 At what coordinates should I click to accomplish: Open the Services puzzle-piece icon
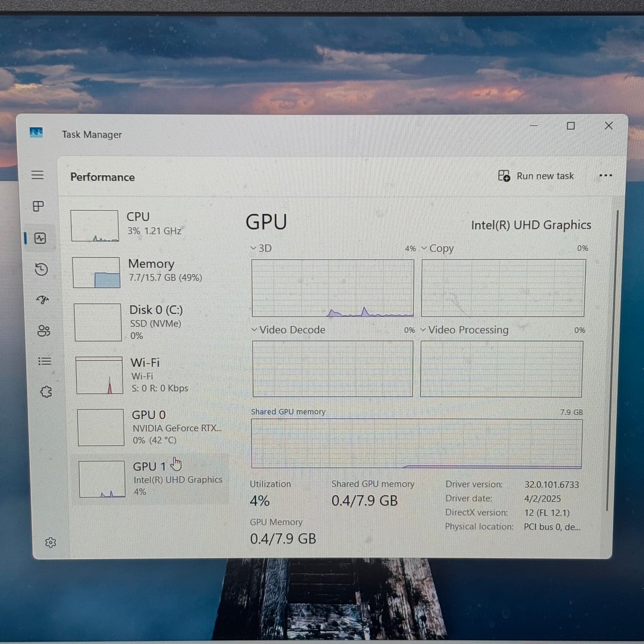click(46, 392)
